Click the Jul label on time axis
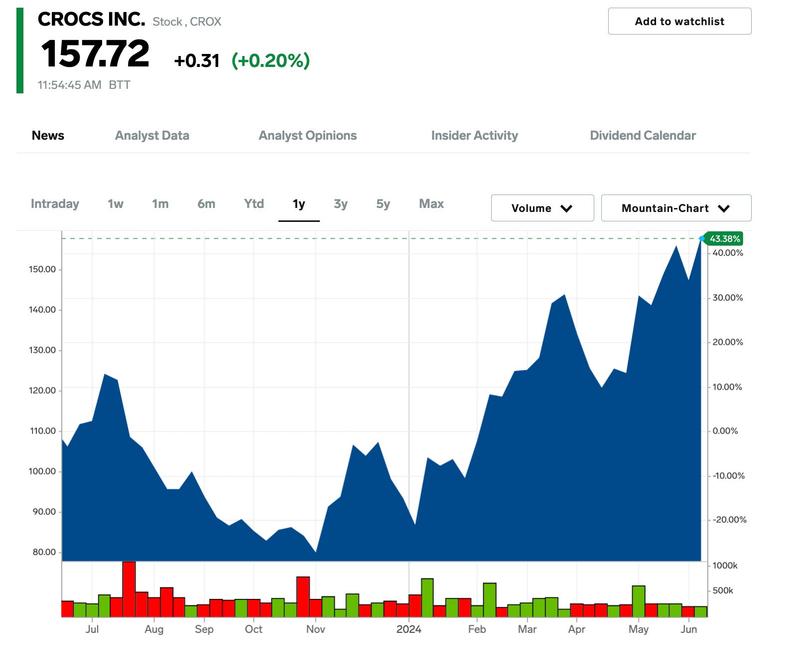 point(92,629)
